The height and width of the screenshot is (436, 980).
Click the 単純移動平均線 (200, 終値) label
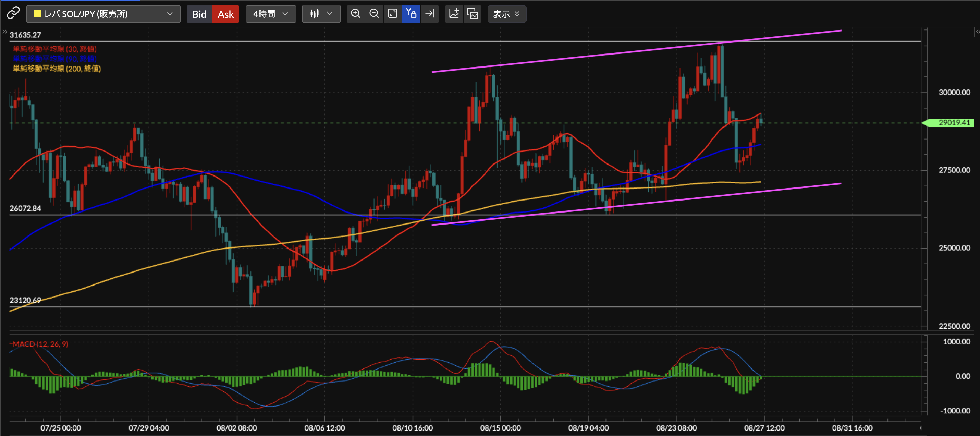point(57,69)
